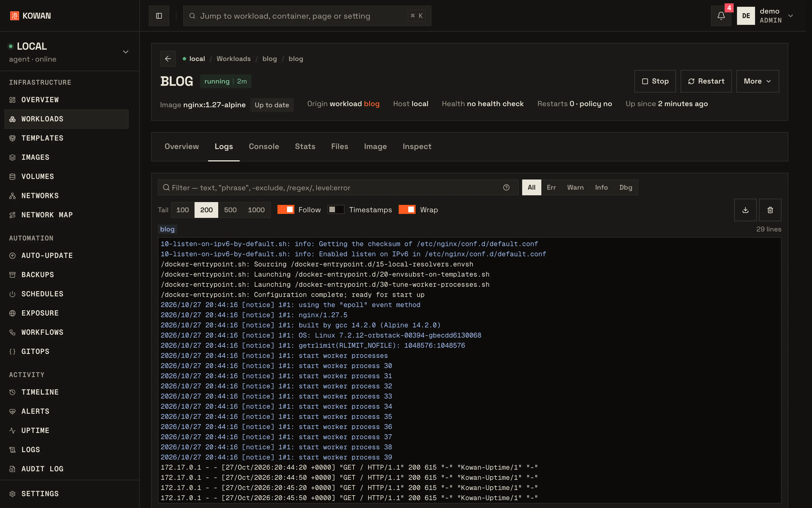Open Exposure in the sidebar
The height and width of the screenshot is (508, 812).
coord(67,313)
